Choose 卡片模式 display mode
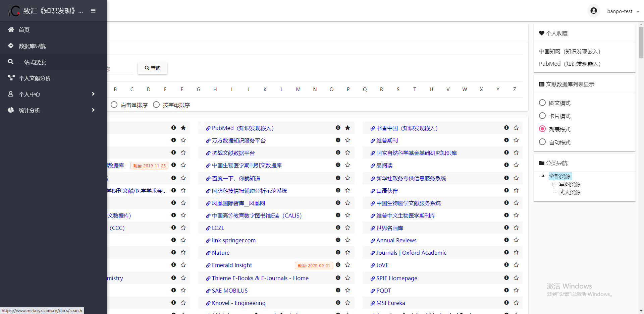Image resolution: width=644 pixels, height=314 pixels. tap(542, 116)
